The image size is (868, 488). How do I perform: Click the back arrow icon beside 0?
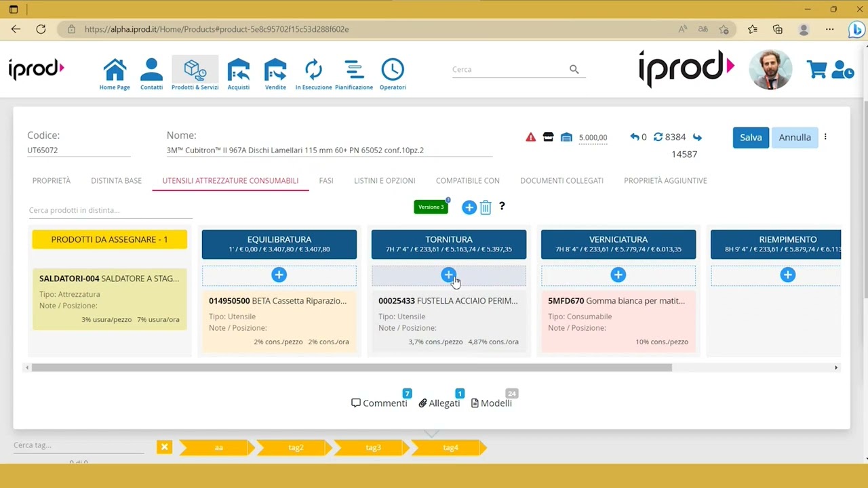coord(635,137)
